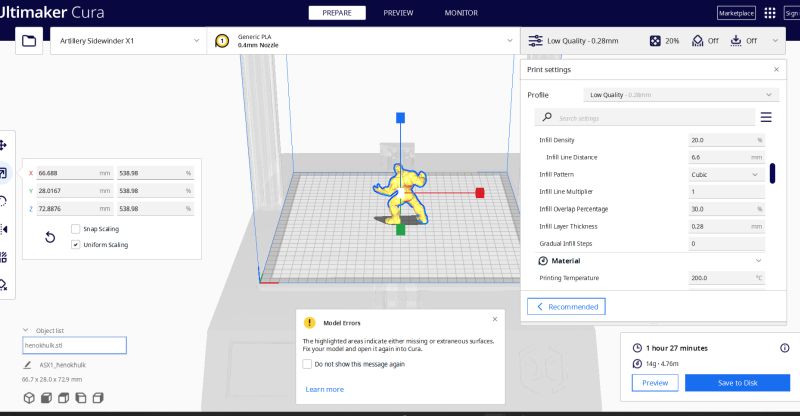Screen dimensions: 800x416
Task: Show print time info icon
Action: point(785,348)
